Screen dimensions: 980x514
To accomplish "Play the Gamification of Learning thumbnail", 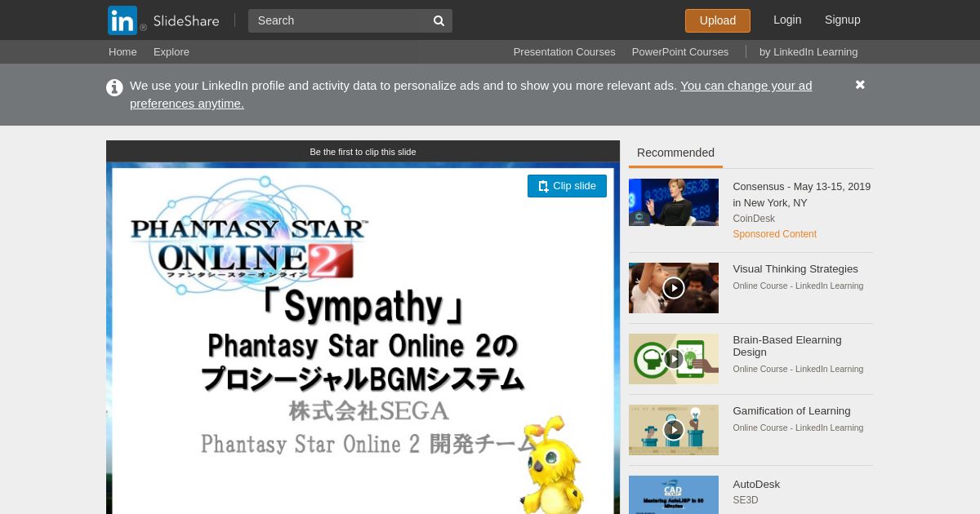I will 674,430.
